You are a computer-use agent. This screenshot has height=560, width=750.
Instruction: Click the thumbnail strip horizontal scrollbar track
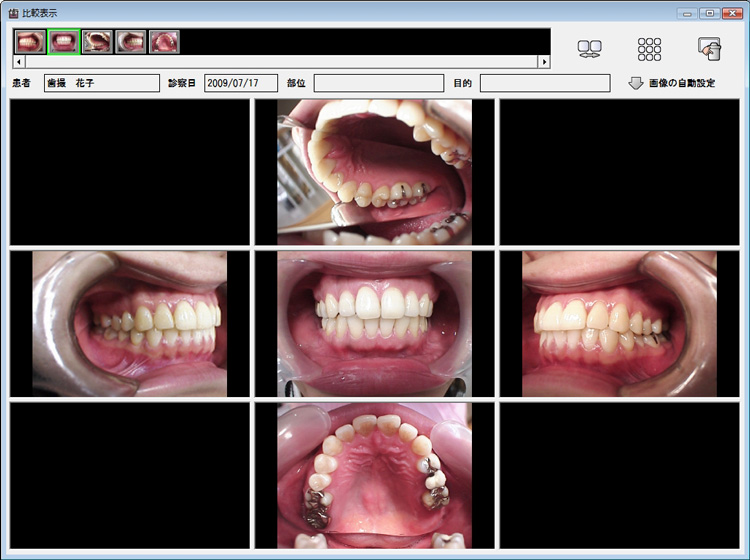pyautogui.click(x=282, y=62)
